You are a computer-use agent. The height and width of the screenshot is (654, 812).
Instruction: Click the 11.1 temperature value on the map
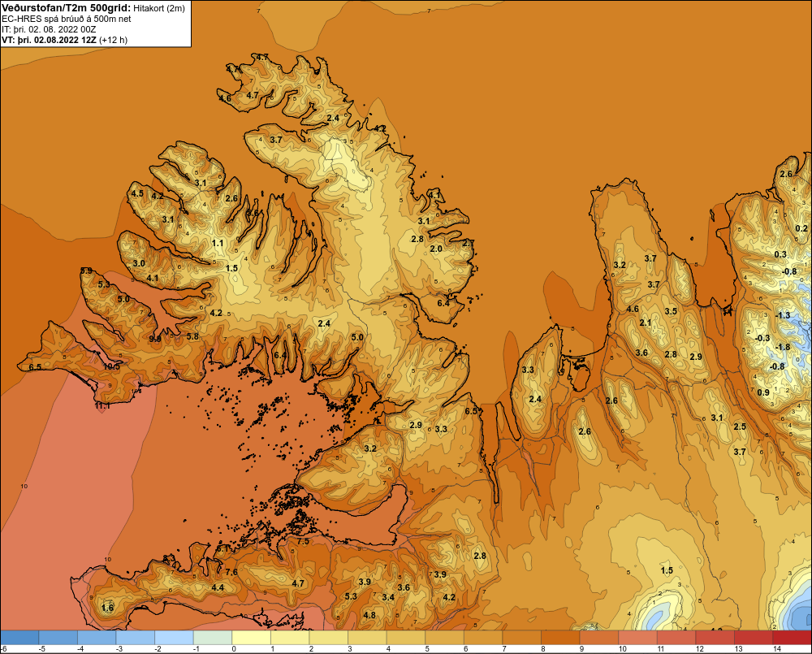click(x=102, y=405)
